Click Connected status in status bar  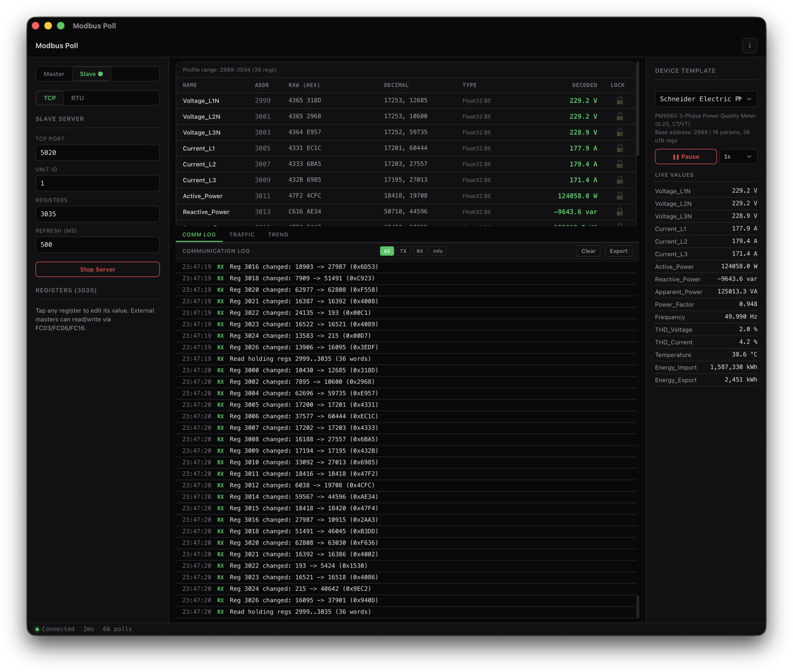pyautogui.click(x=55, y=629)
